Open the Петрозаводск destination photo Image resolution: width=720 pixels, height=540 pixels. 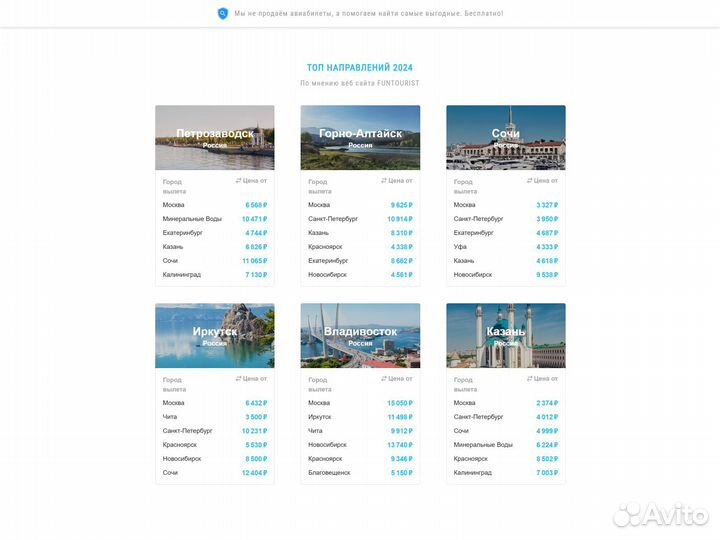coord(214,138)
